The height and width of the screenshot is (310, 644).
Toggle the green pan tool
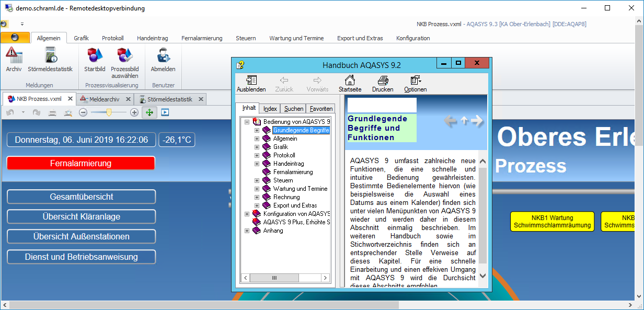coord(149,112)
